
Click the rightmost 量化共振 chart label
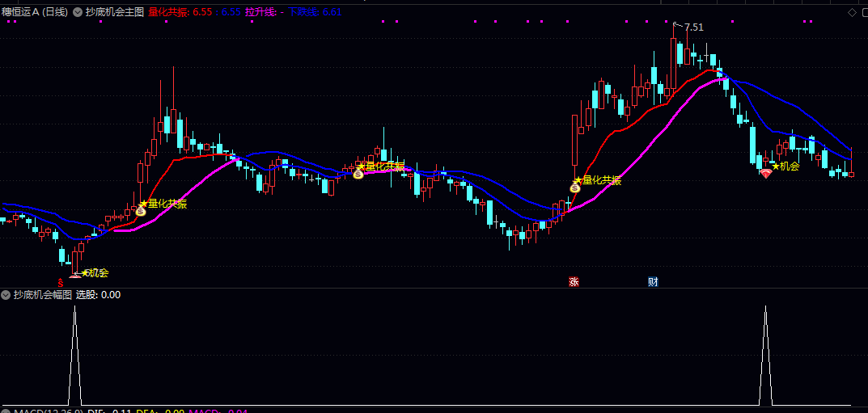point(602,180)
